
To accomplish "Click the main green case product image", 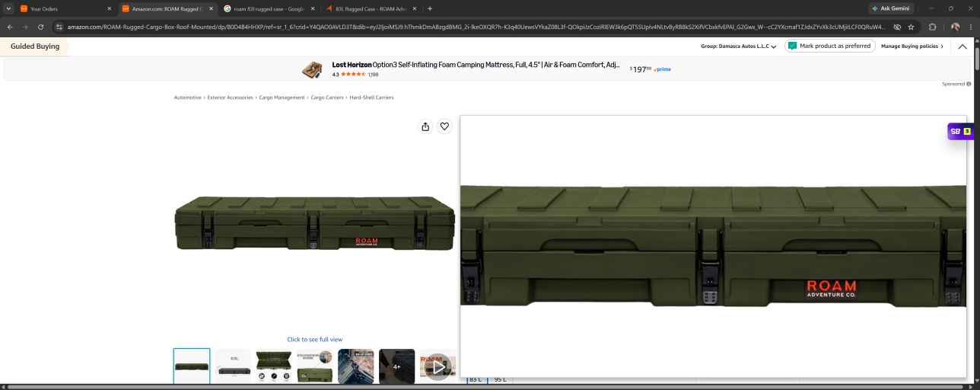I will (x=314, y=223).
